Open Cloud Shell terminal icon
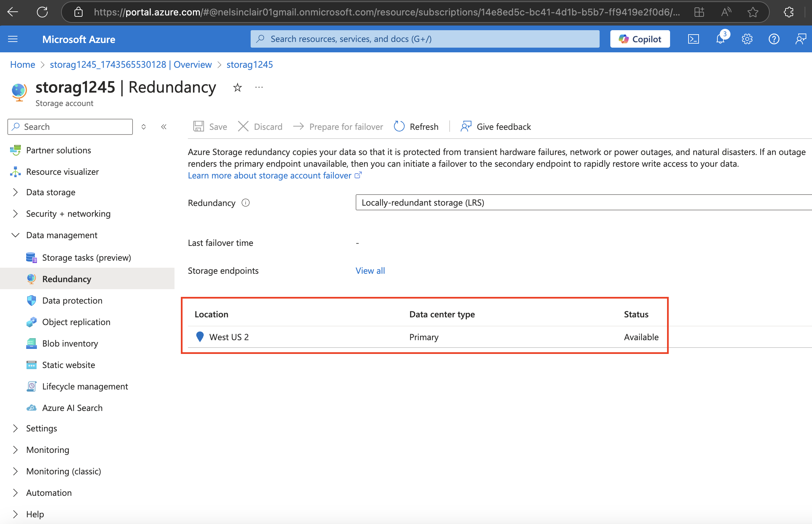Viewport: 812px width, 524px height. click(x=693, y=39)
